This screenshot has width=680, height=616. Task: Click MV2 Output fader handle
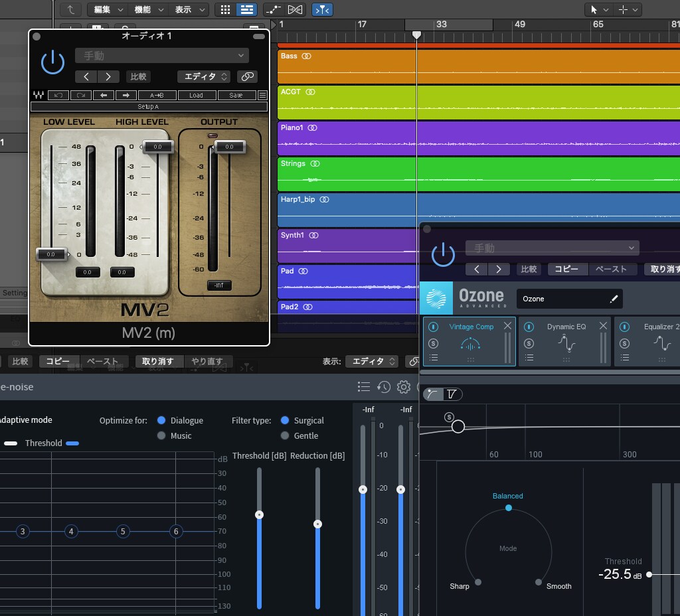229,147
